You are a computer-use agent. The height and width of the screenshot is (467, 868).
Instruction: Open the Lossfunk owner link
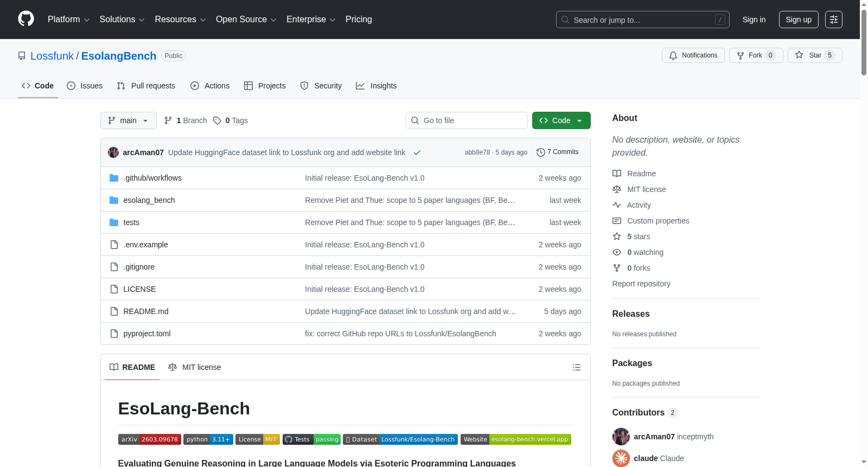tap(52, 56)
